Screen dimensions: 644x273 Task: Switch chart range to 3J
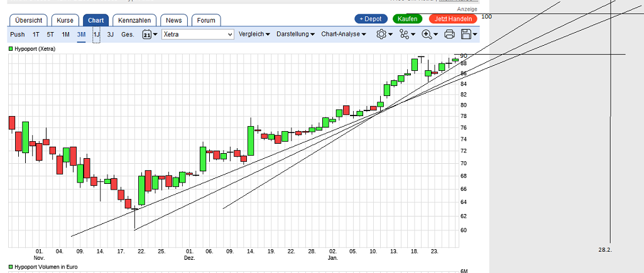point(111,35)
